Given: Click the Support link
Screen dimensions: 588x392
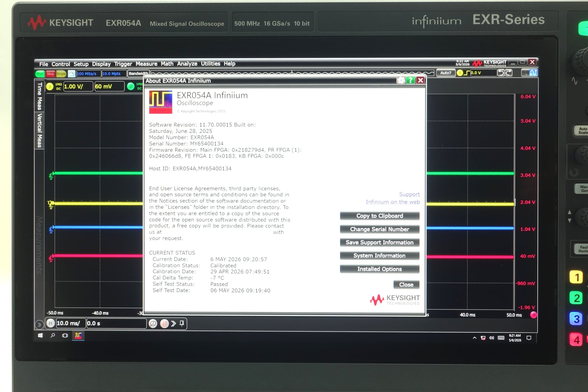Looking at the screenshot, I should (x=409, y=194).
